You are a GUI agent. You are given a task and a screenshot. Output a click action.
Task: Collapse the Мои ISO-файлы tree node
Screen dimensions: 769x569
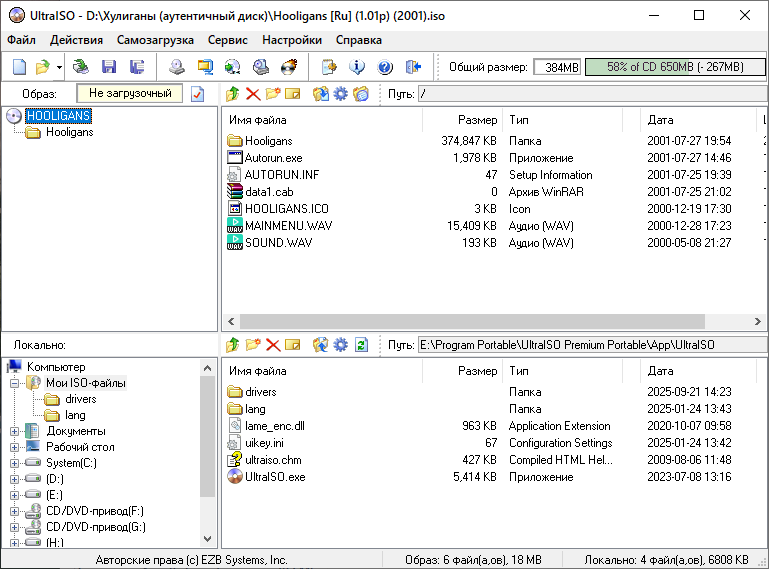point(14,383)
